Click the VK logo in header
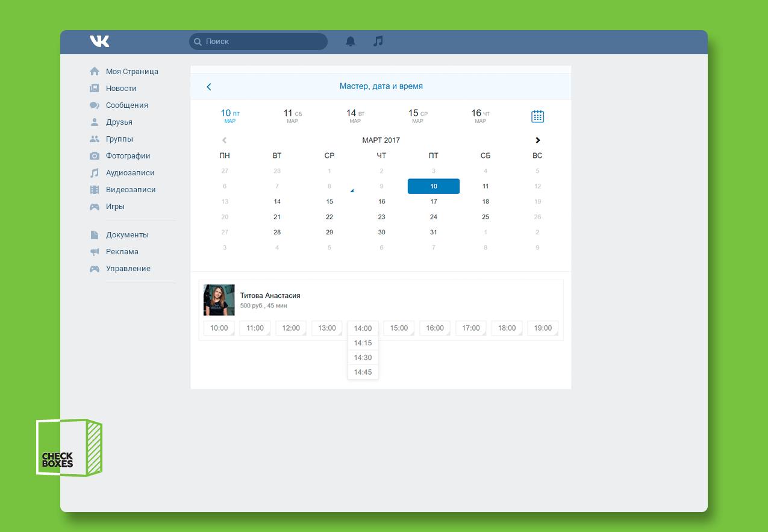This screenshot has height=532, width=768. pyautogui.click(x=99, y=42)
